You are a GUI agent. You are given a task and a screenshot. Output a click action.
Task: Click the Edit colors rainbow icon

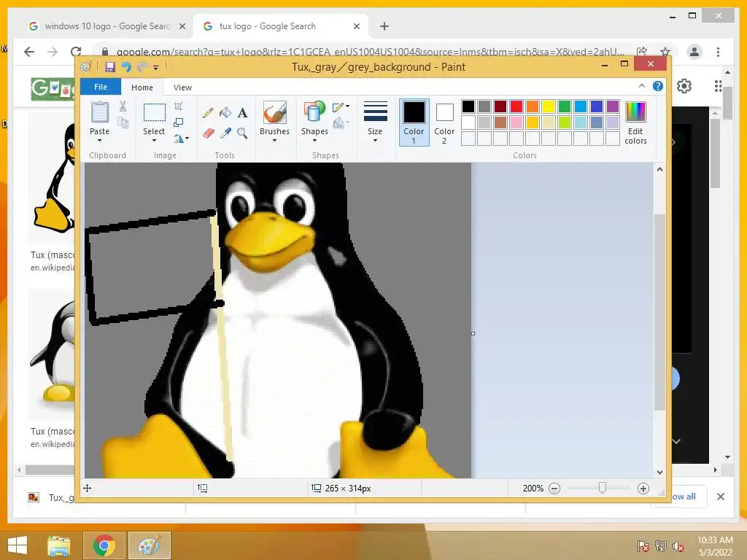(x=635, y=112)
